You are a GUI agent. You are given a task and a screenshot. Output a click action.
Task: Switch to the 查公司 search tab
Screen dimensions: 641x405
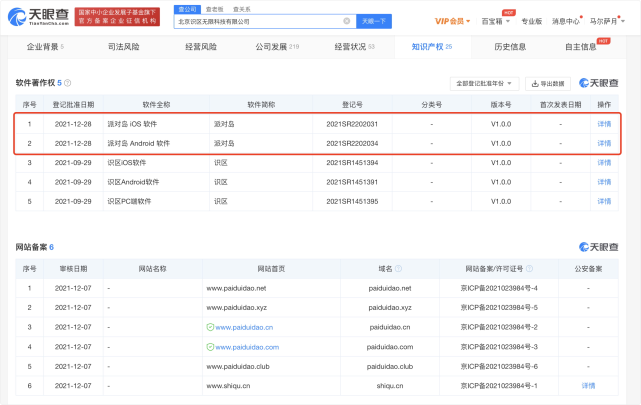click(187, 9)
